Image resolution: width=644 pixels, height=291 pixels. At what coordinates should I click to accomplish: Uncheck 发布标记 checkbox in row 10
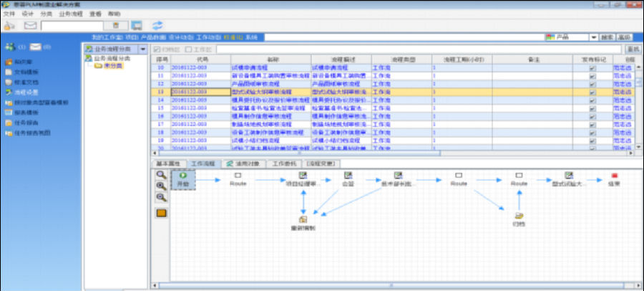pyautogui.click(x=592, y=67)
